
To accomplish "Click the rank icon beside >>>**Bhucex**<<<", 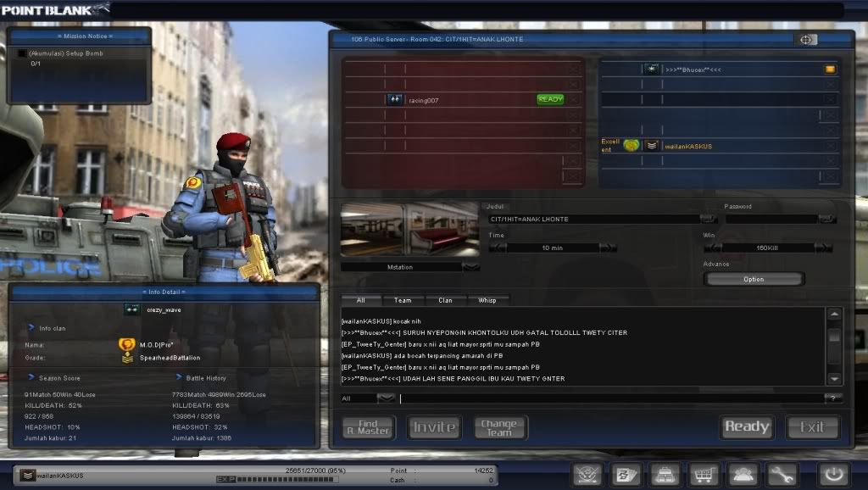I will pos(652,70).
